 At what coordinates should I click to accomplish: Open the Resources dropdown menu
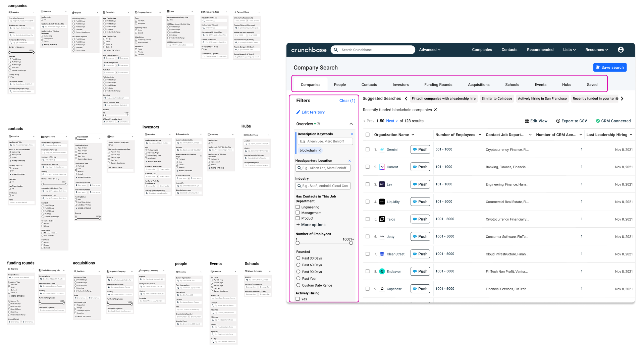pyautogui.click(x=597, y=50)
